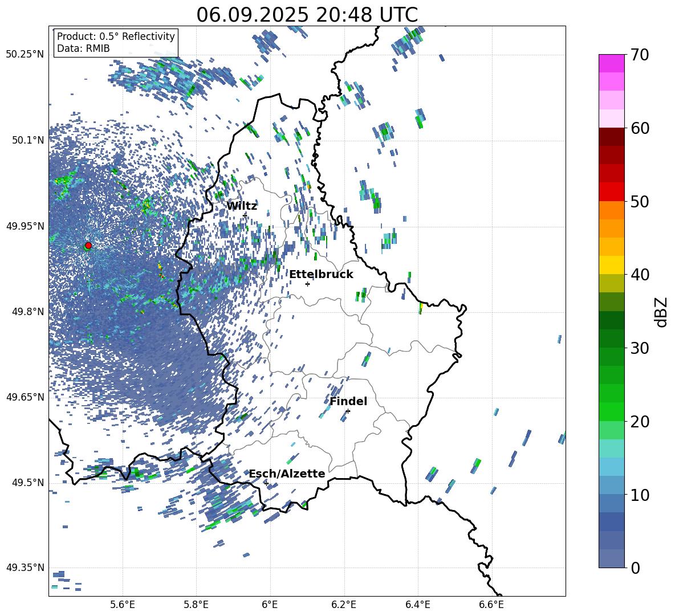The height and width of the screenshot is (616, 675).
Task: Click the 40 tick on colorbar
Action: (640, 275)
